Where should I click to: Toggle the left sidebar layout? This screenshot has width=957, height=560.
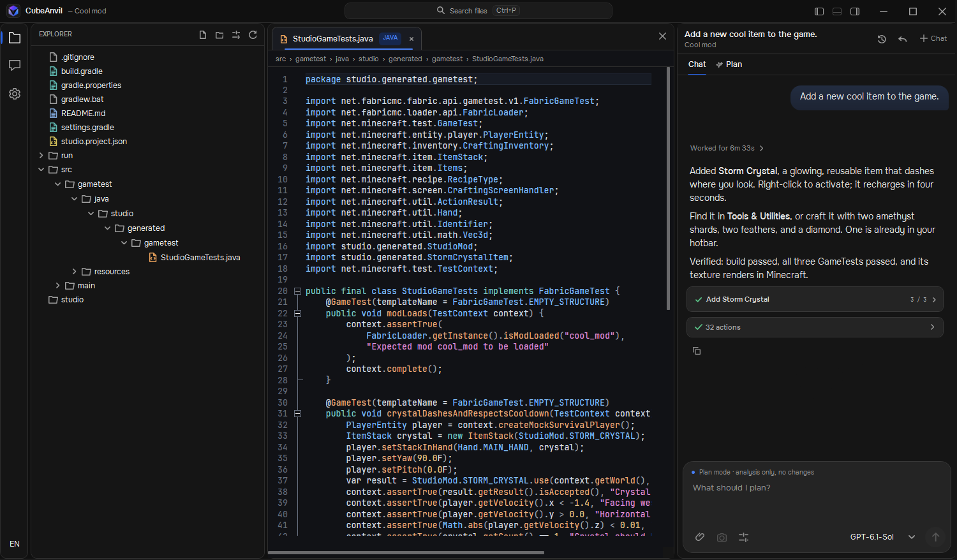[819, 11]
